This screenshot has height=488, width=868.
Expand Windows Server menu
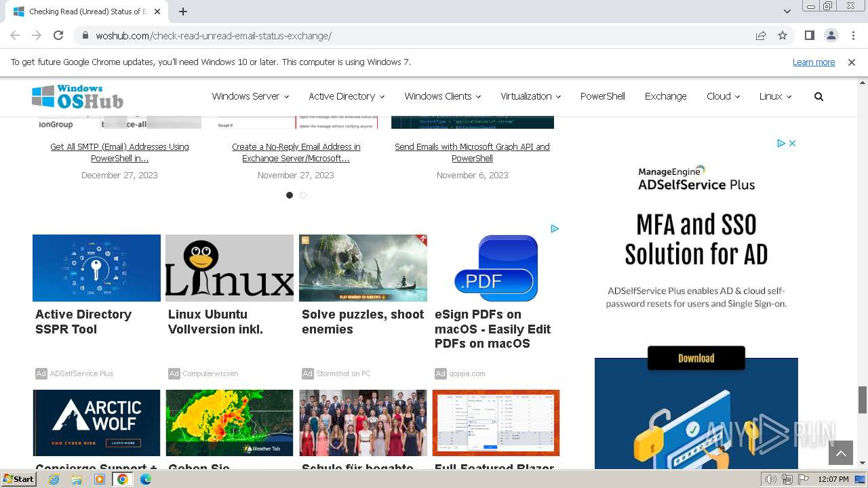(x=250, y=96)
